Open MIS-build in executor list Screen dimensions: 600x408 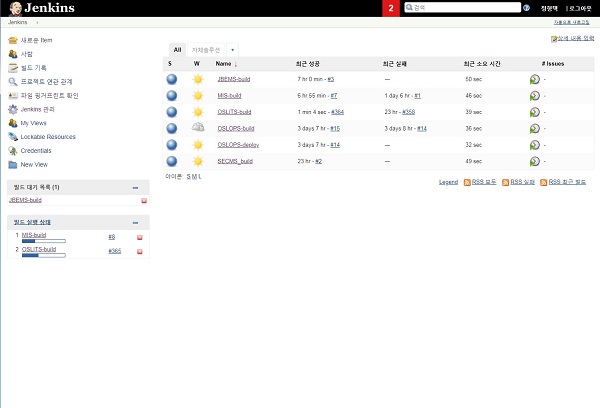pyautogui.click(x=34, y=235)
